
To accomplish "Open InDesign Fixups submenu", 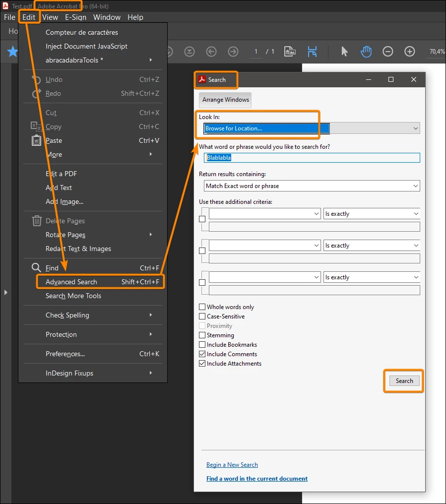I will 93,373.
